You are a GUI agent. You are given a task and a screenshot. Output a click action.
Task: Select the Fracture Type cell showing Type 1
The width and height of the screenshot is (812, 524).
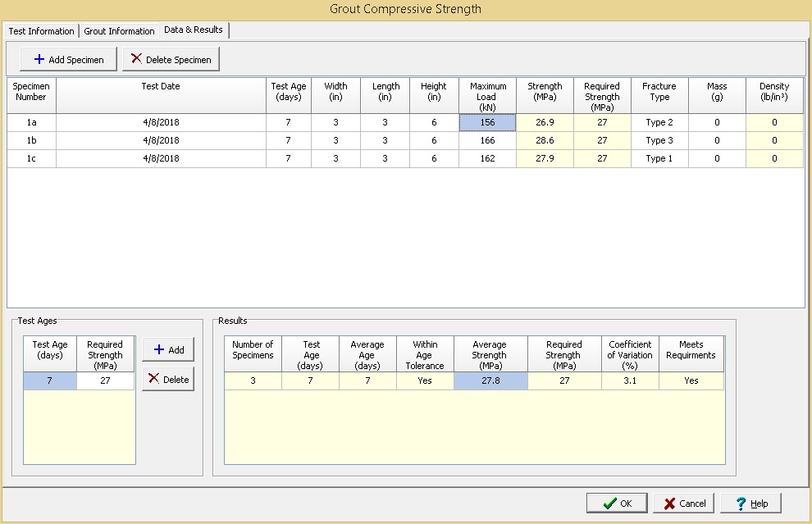659,158
